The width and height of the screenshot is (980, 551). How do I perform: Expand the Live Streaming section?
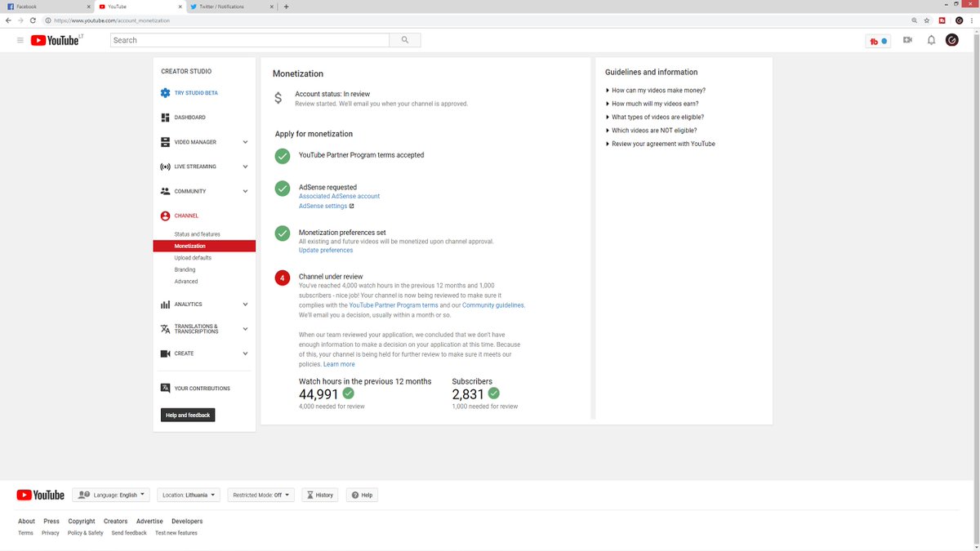click(245, 167)
